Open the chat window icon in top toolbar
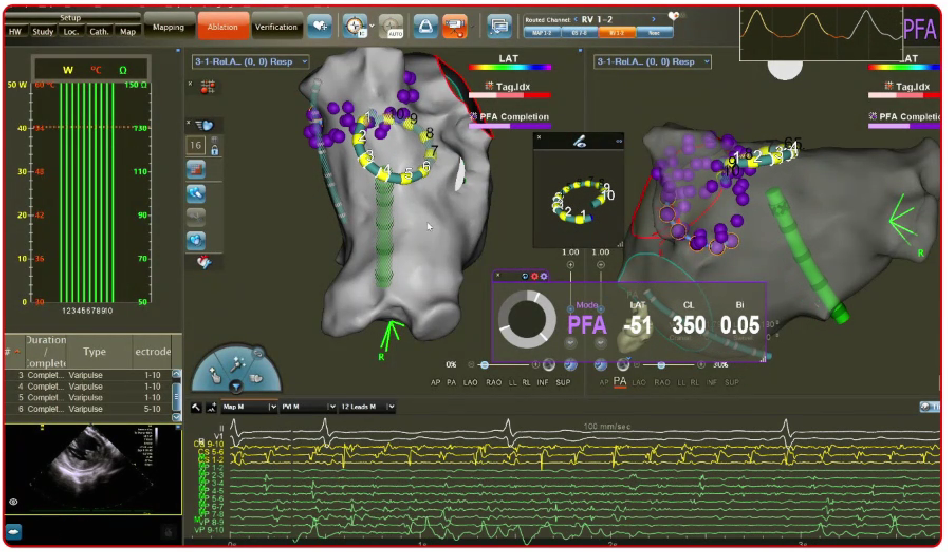948x552 pixels. click(x=499, y=25)
